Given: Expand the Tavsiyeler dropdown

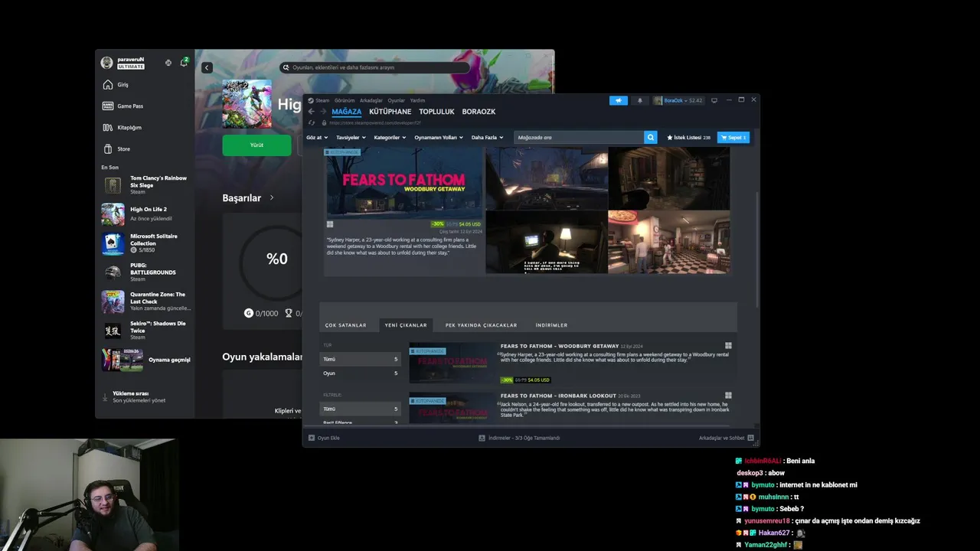Looking at the screenshot, I should [351, 138].
